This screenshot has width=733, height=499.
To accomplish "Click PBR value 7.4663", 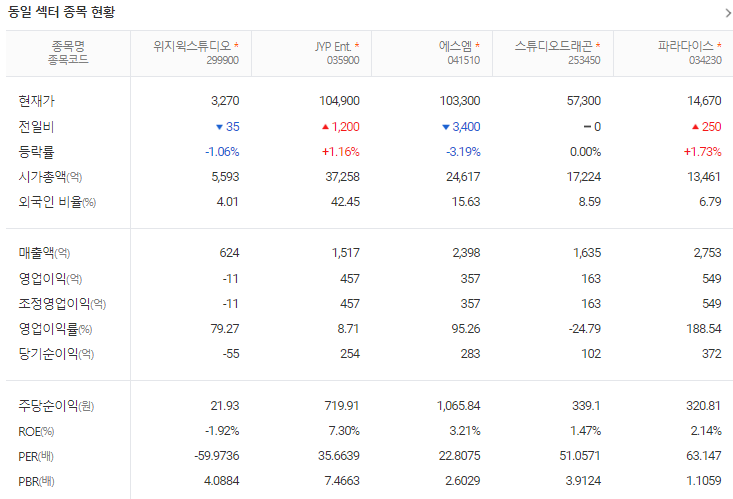I will point(342,481).
